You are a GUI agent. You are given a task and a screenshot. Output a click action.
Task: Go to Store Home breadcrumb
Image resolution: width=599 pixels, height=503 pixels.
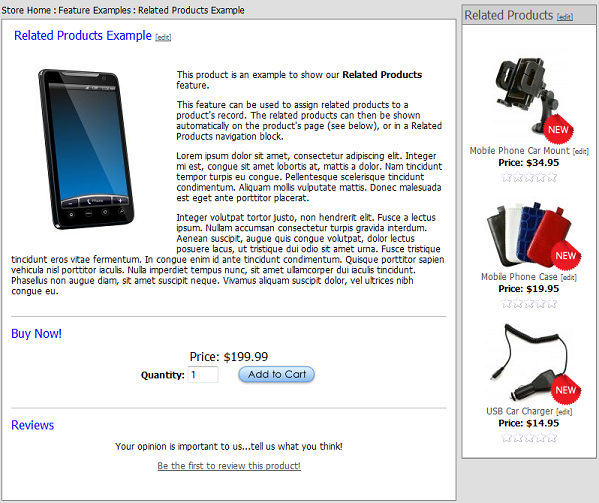click(26, 10)
